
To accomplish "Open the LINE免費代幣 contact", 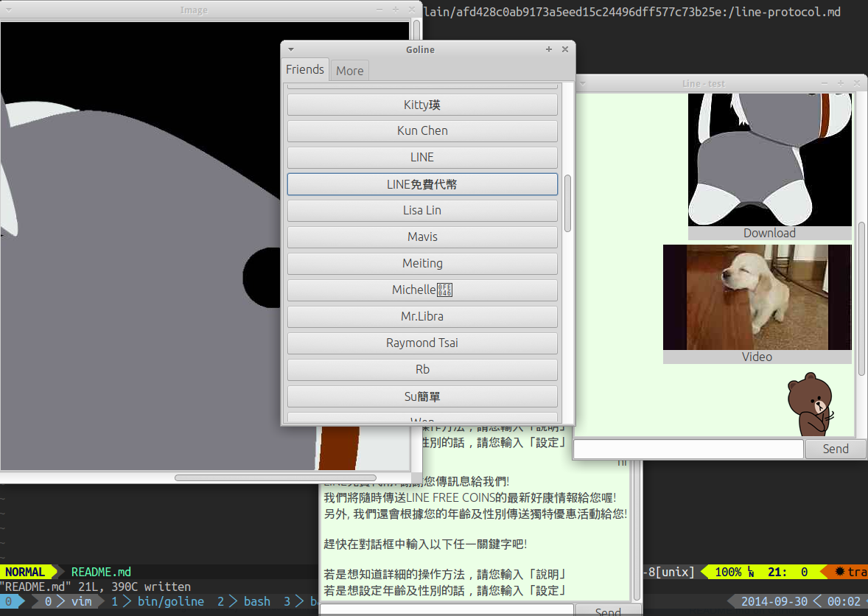I will coord(422,184).
